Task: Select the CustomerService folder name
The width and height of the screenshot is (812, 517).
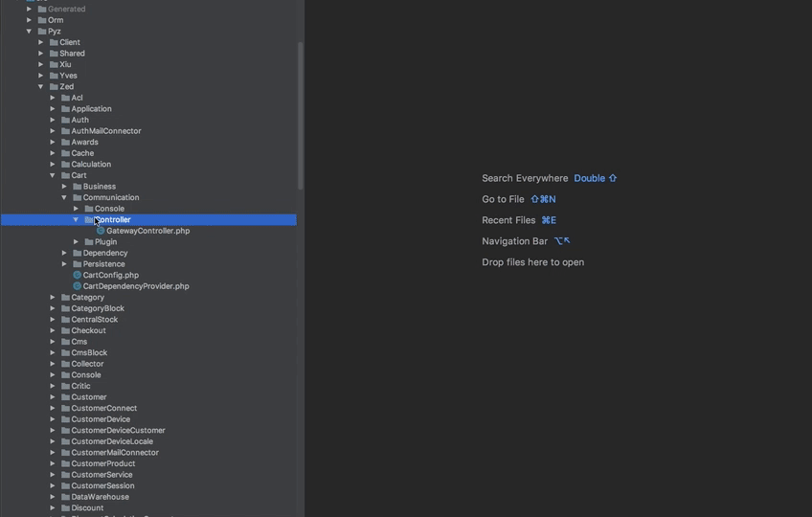Action: coord(101,475)
